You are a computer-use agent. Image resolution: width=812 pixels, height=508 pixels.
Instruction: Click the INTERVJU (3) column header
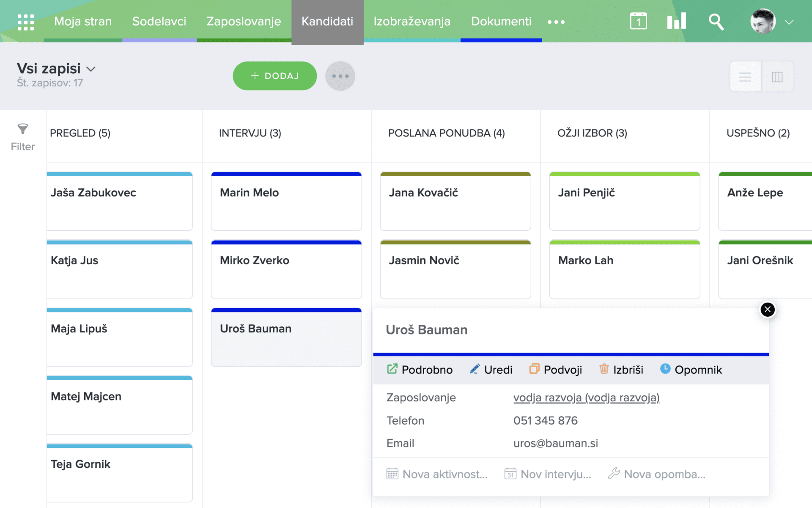250,133
